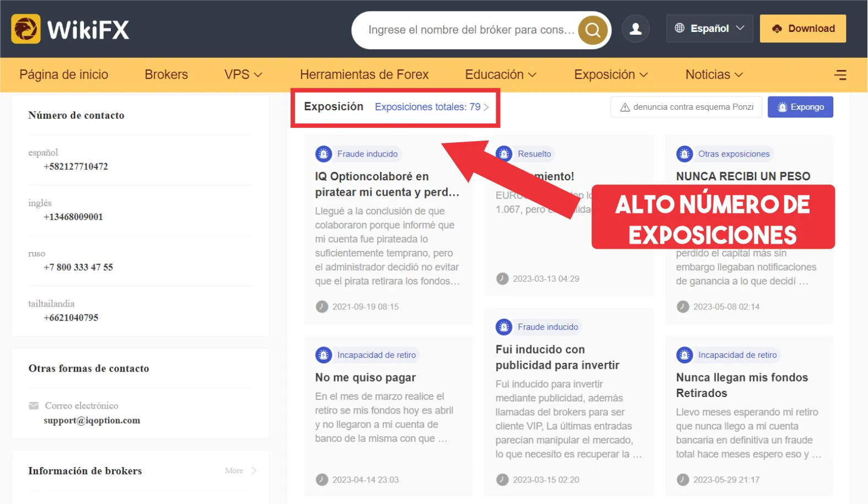This screenshot has height=504, width=868.
Task: Click clock icon next to 2023-05-29 21:17
Action: pyautogui.click(x=683, y=480)
